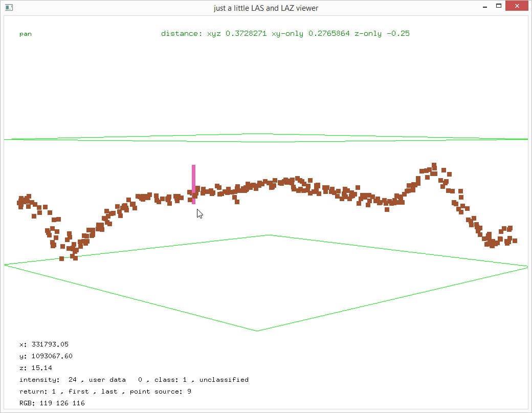Click the pink vertical measurement marker
This screenshot has height=413, width=532.
pyautogui.click(x=193, y=184)
